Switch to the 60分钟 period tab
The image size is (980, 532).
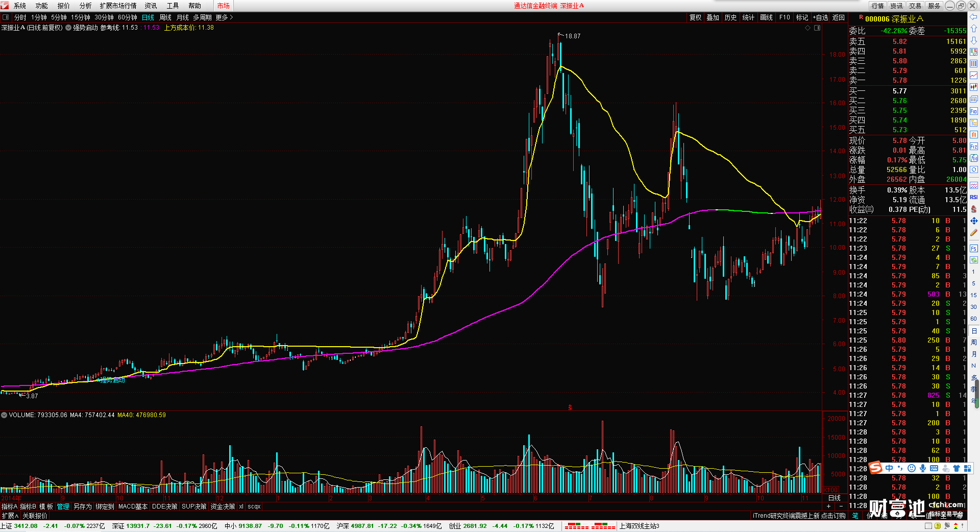click(128, 17)
